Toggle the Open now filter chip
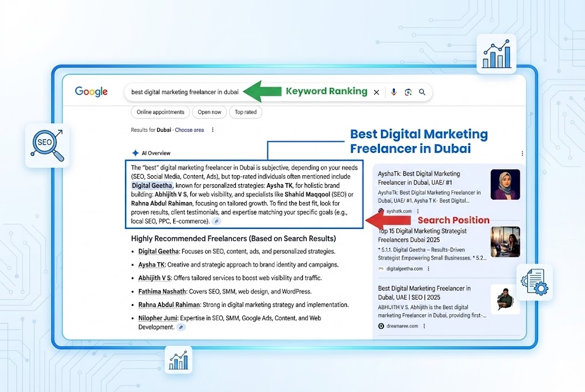Screen dimensions: 585x392 point(209,112)
